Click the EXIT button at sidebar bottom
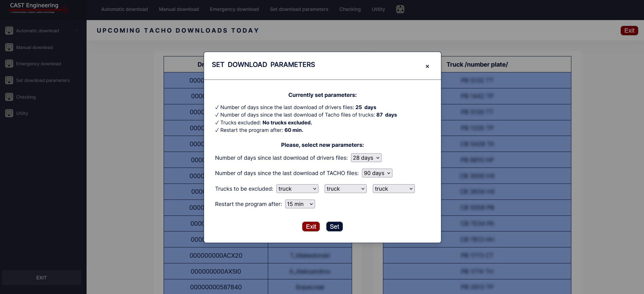The width and height of the screenshot is (644, 294). pos(41,278)
